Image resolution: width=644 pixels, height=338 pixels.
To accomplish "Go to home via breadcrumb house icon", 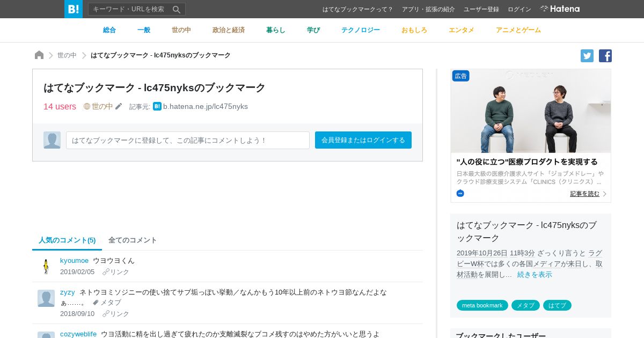I will [39, 55].
